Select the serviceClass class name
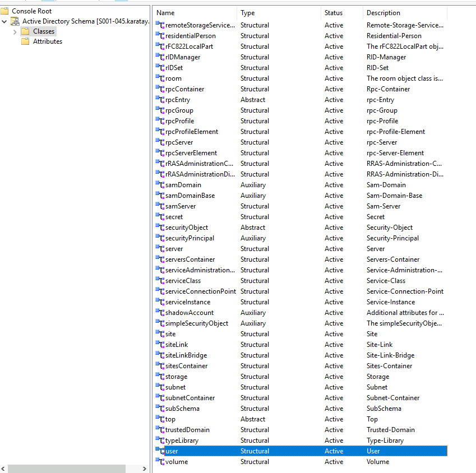 (x=183, y=280)
